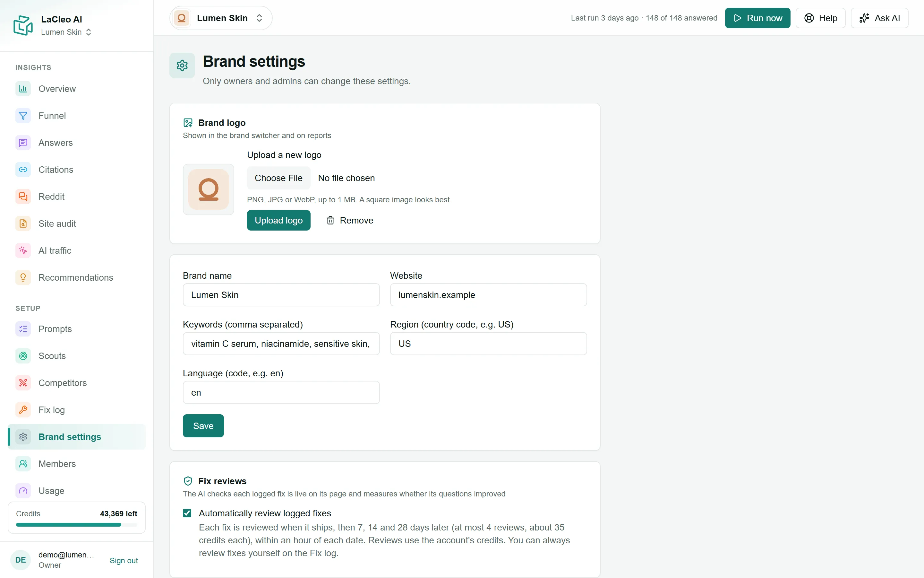Click the DE user avatar
This screenshot has width=924, height=578.
coord(20,560)
